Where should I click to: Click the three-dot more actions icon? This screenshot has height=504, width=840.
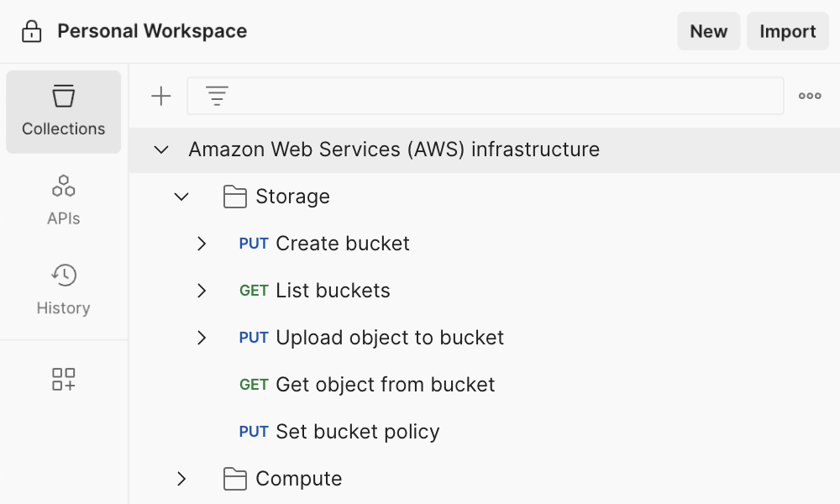(x=809, y=95)
